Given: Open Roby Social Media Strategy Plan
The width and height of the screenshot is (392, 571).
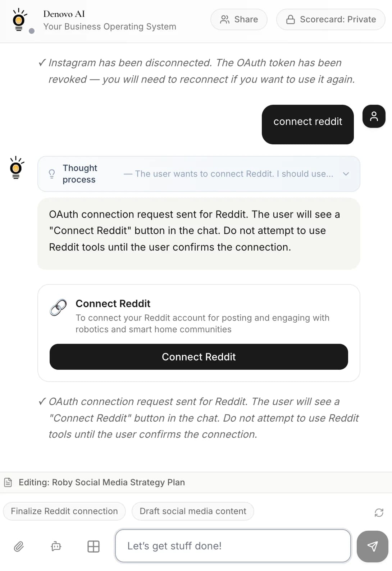Looking at the screenshot, I should click(119, 482).
